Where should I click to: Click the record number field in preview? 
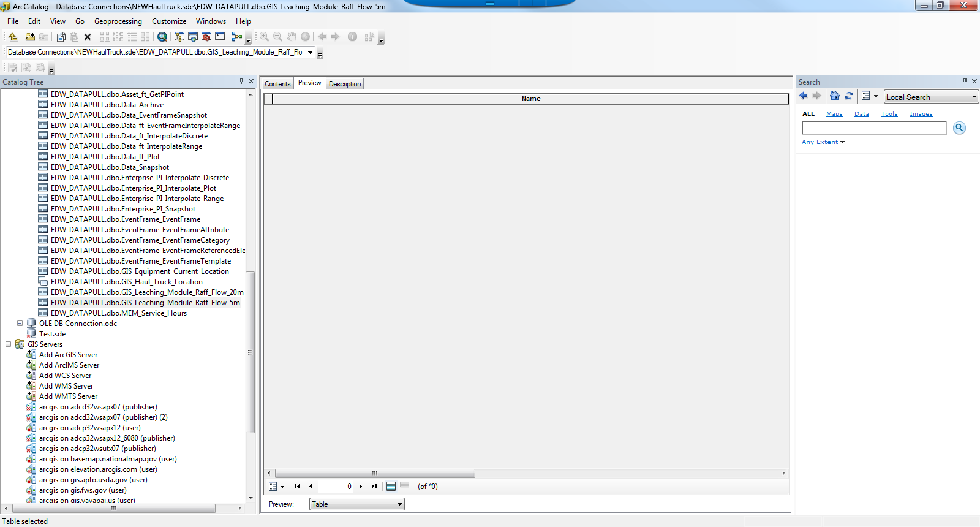pos(336,487)
